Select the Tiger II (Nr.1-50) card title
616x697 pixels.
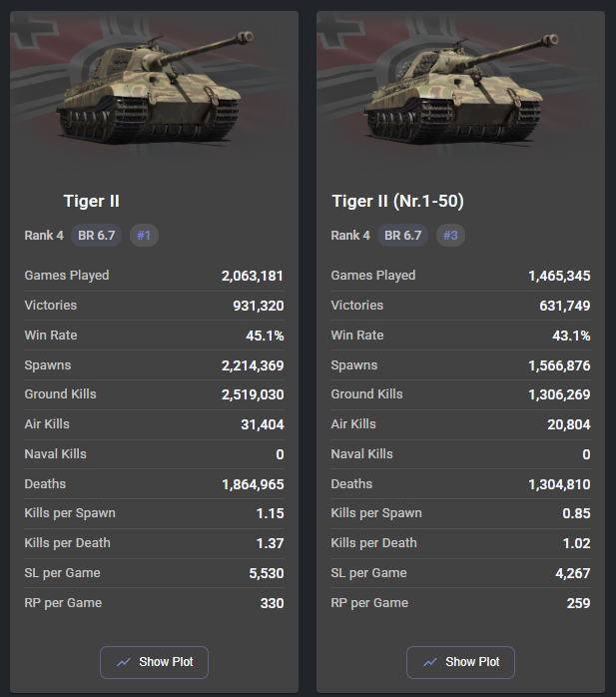pos(397,201)
